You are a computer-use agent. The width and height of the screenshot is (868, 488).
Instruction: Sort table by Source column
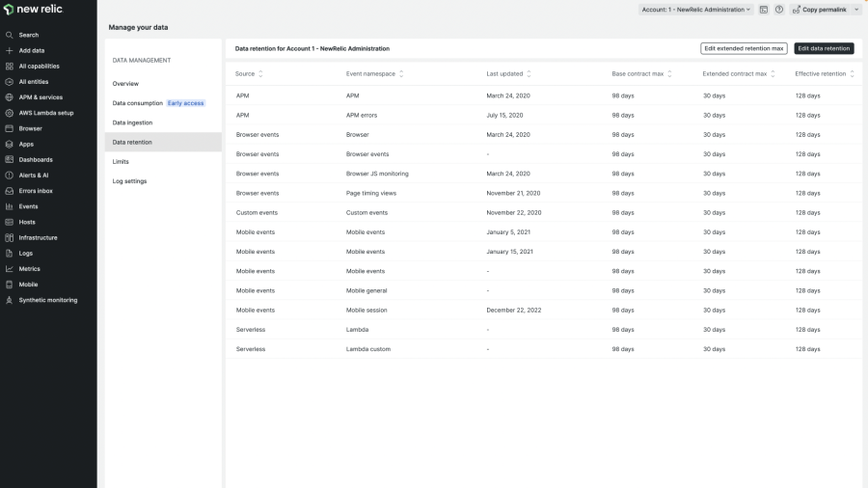[x=260, y=73]
